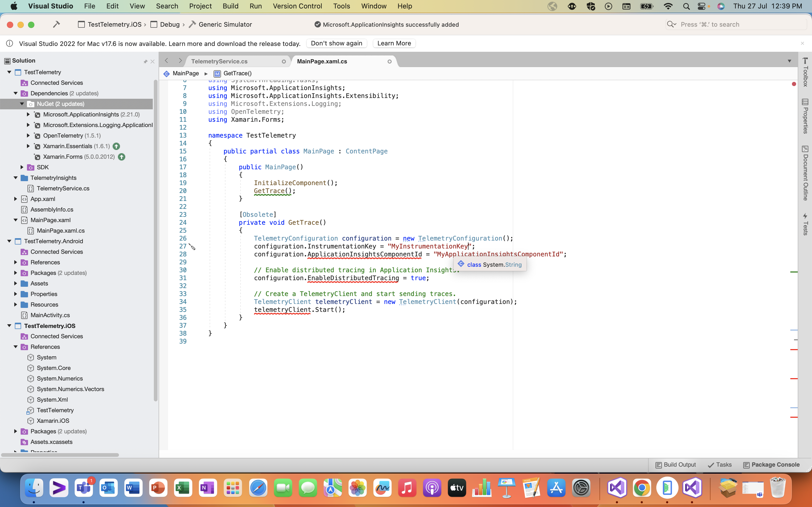Click Xamarin.Essentials update available icon
Image resolution: width=812 pixels, height=507 pixels.
pyautogui.click(x=116, y=146)
